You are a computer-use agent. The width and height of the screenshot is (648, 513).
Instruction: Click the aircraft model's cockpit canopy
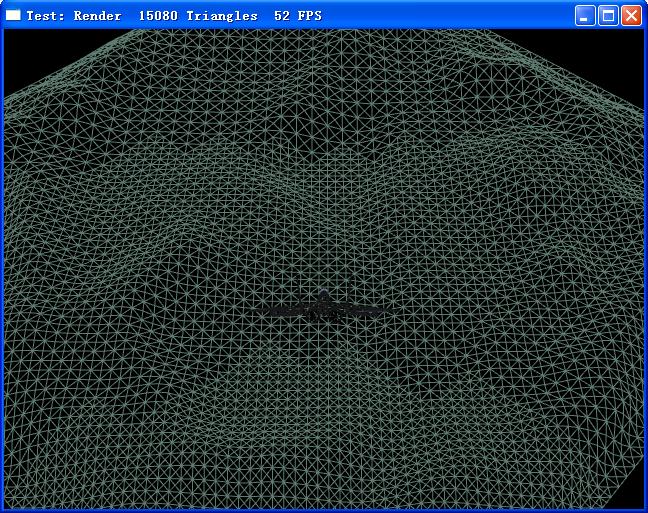323,295
